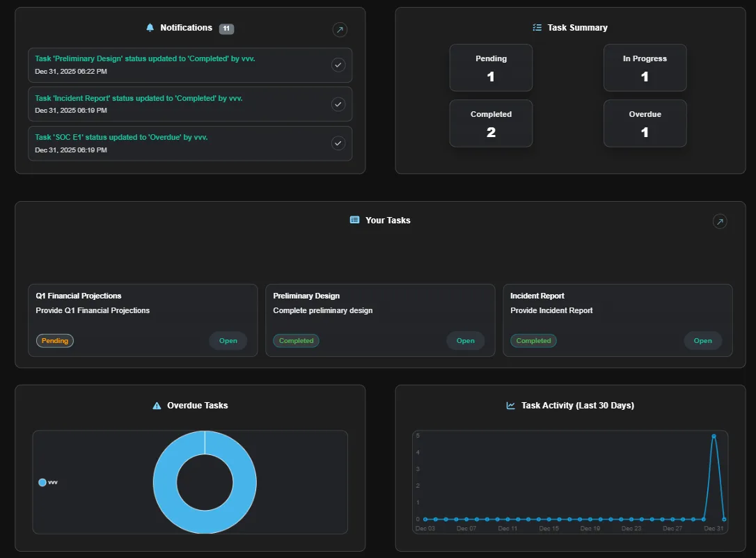The height and width of the screenshot is (558, 756).
Task: Open the Incident Report task
Action: coord(702,340)
